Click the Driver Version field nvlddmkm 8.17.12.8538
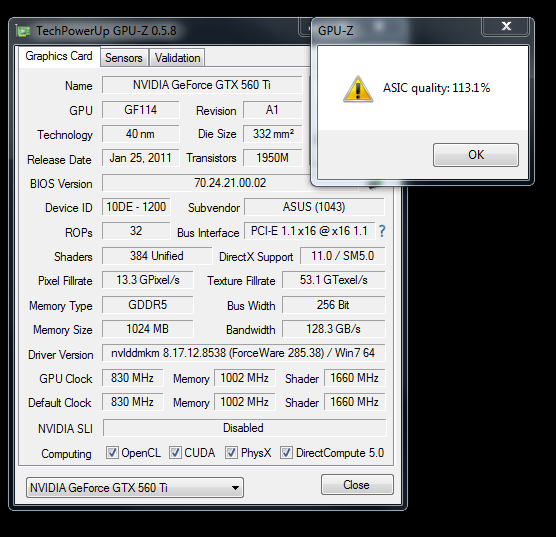This screenshot has width=556, height=537. [243, 353]
